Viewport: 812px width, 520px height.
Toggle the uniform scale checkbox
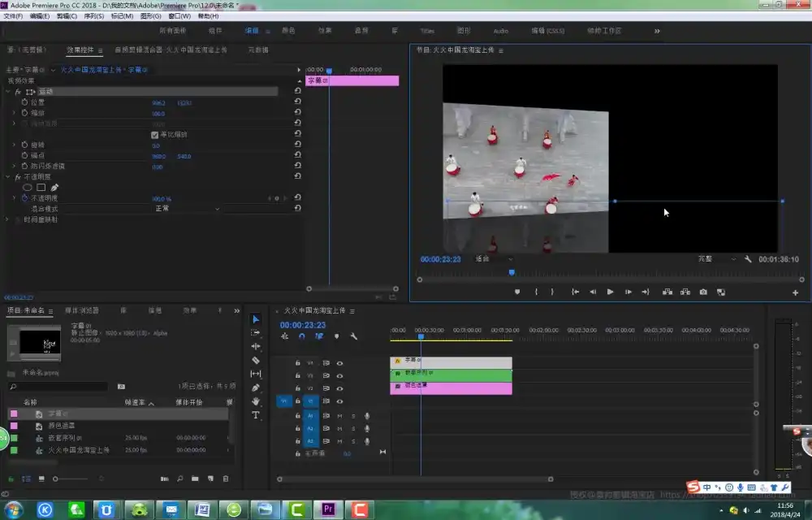coord(155,135)
